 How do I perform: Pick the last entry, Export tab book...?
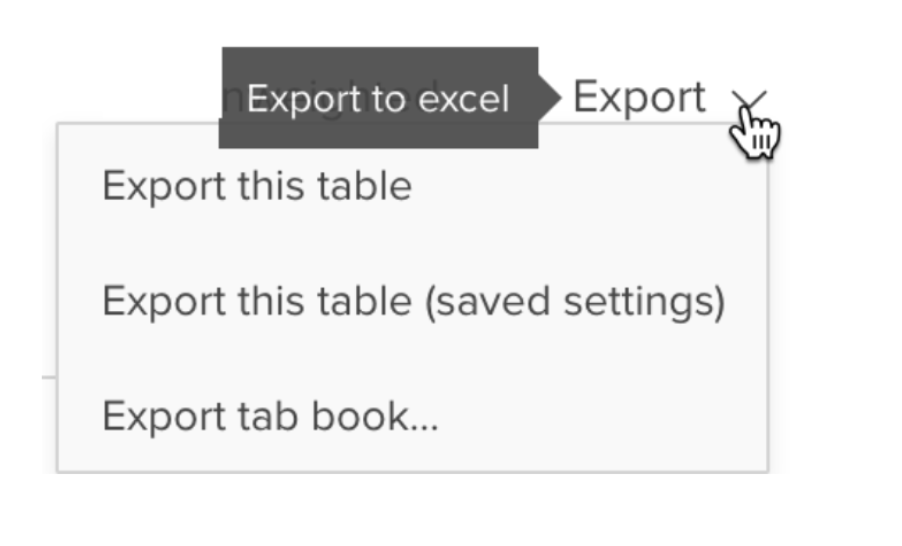[x=270, y=416]
